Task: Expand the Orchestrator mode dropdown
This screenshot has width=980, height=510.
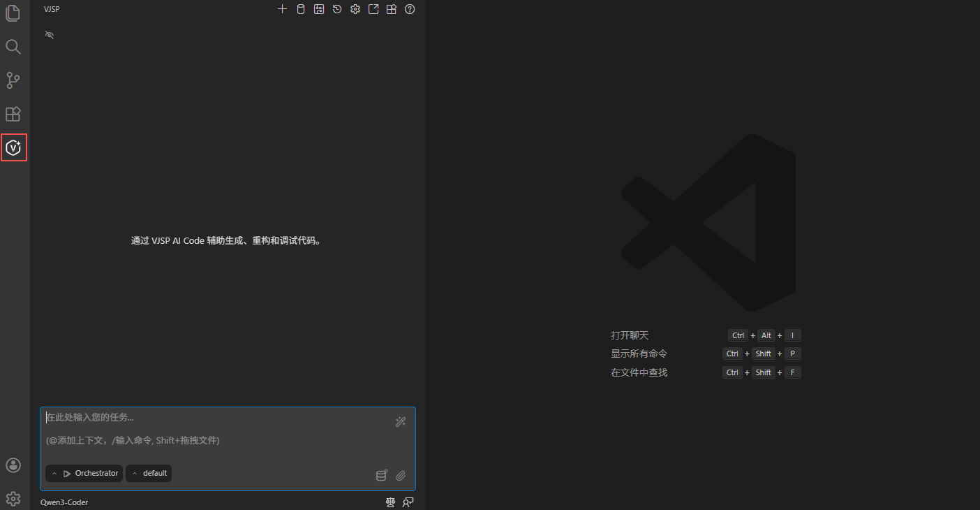Action: (x=84, y=473)
